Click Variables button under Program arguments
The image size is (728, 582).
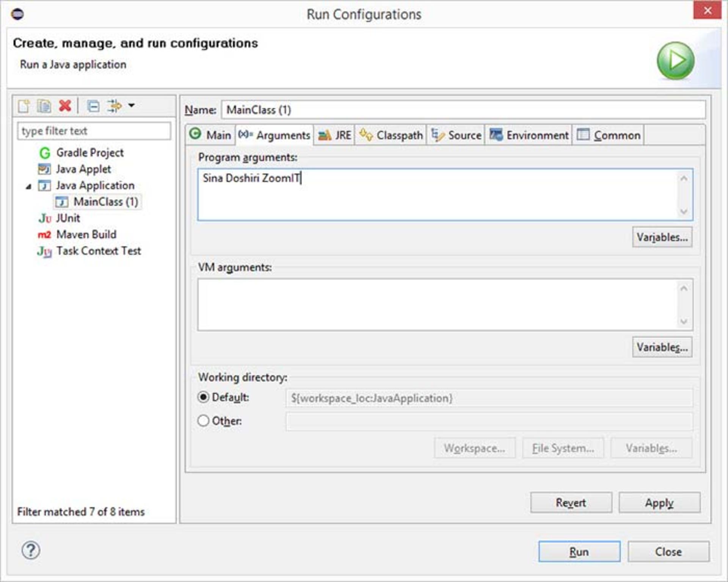(662, 237)
